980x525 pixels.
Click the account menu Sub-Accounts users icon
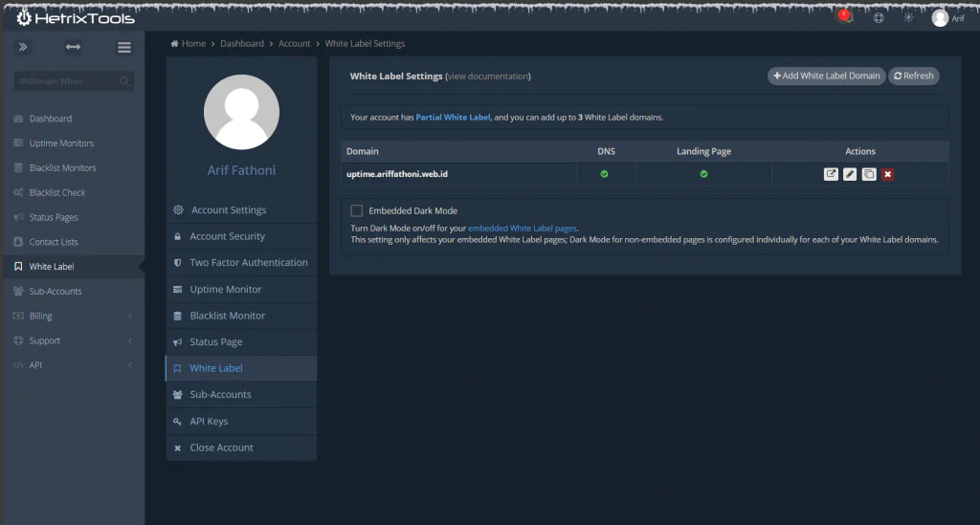pos(177,395)
